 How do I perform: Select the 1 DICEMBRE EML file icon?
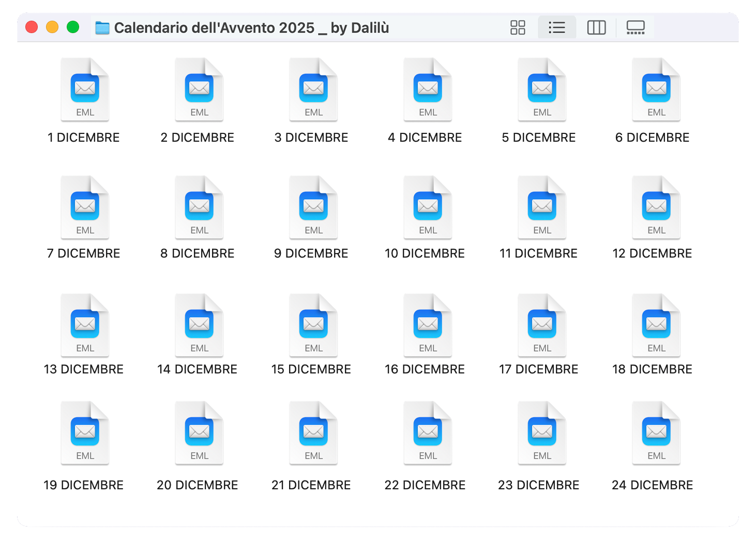coord(85,89)
